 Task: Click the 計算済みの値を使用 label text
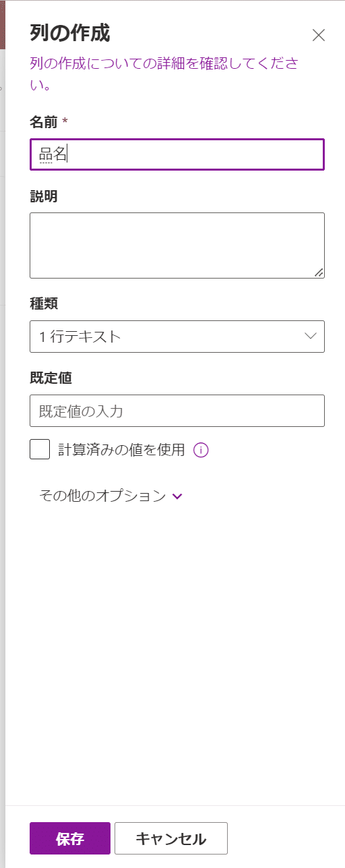(x=121, y=450)
